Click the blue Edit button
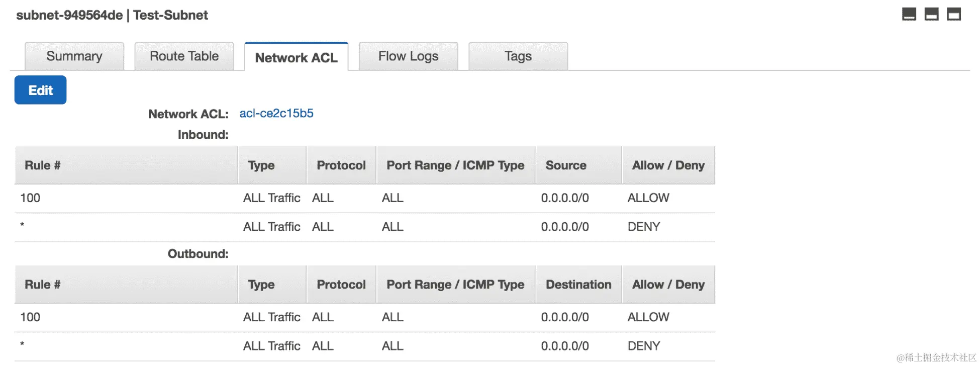 40,90
